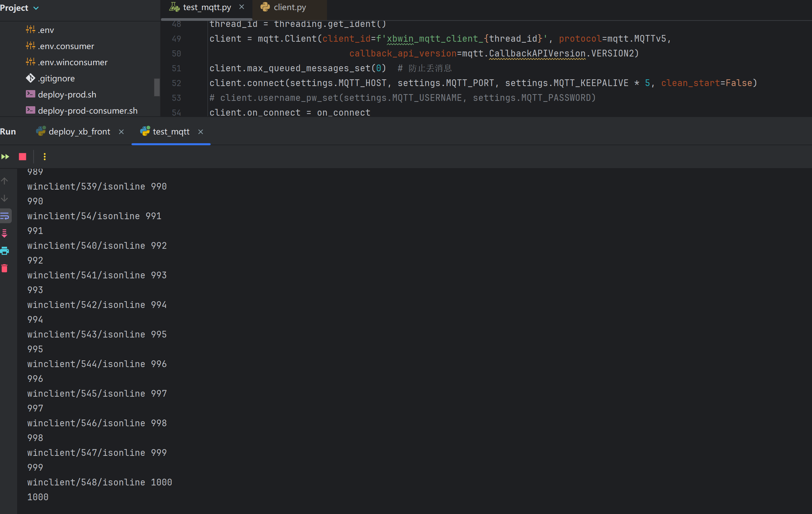This screenshot has width=812, height=514.
Task: Clear all console output with trash icon
Action: click(x=4, y=268)
